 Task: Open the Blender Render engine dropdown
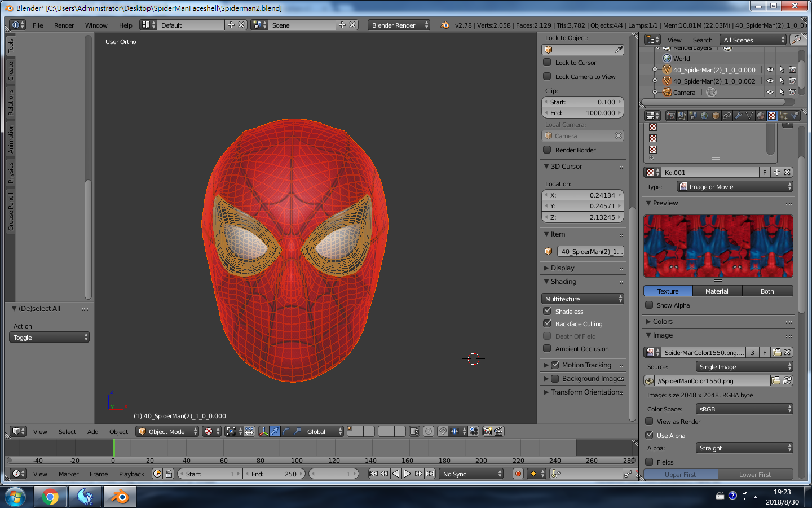click(399, 25)
